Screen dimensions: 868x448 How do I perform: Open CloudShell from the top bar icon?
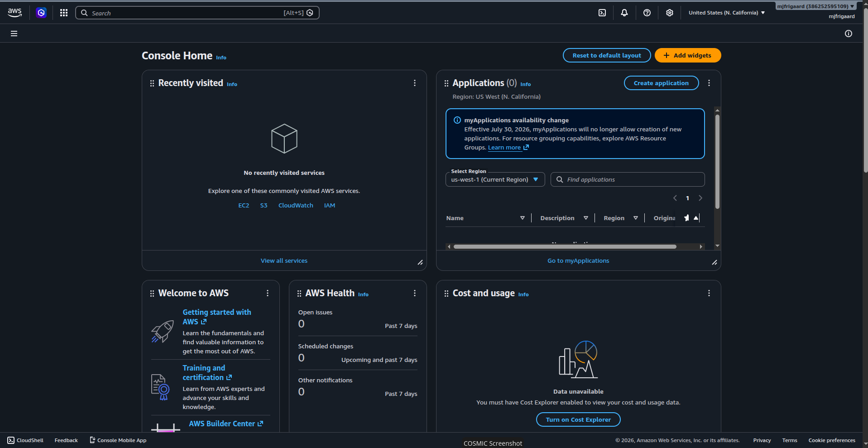click(x=602, y=13)
